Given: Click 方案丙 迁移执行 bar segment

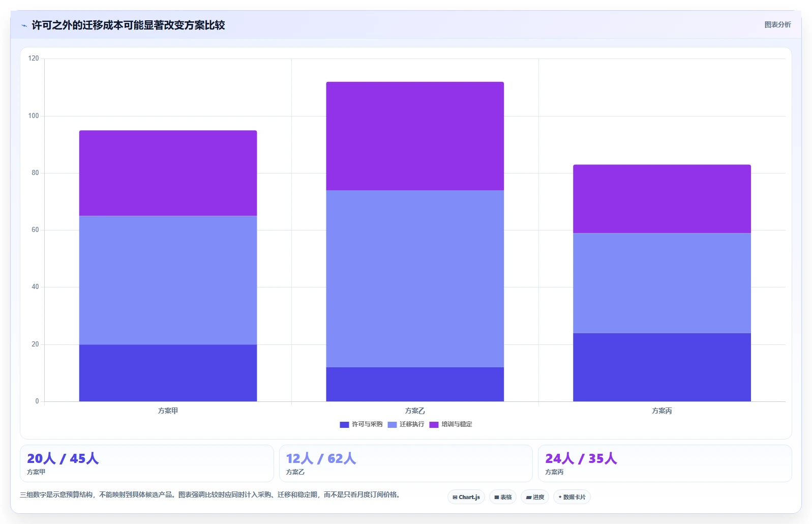Looking at the screenshot, I should pos(662,283).
